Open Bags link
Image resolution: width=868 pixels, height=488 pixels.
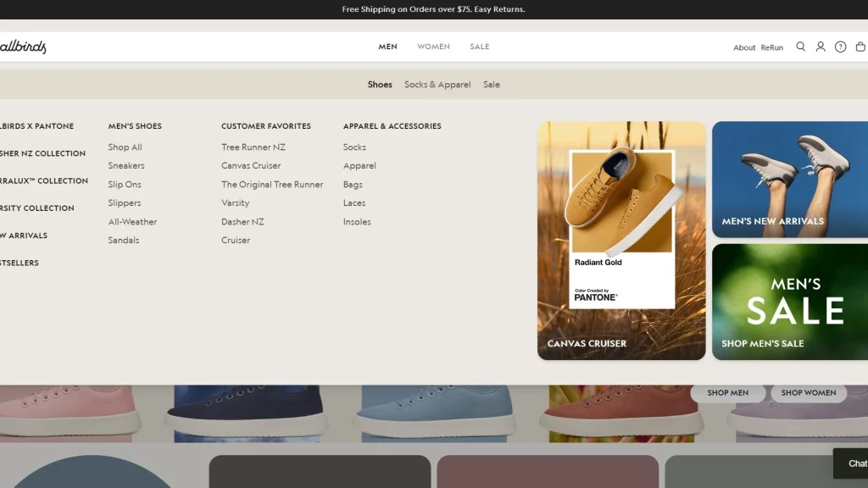(x=353, y=184)
